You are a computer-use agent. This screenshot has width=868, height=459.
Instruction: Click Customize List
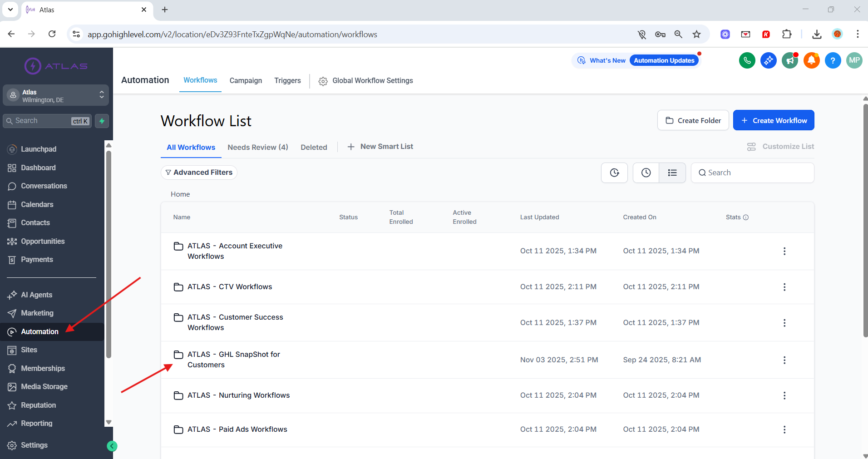780,147
